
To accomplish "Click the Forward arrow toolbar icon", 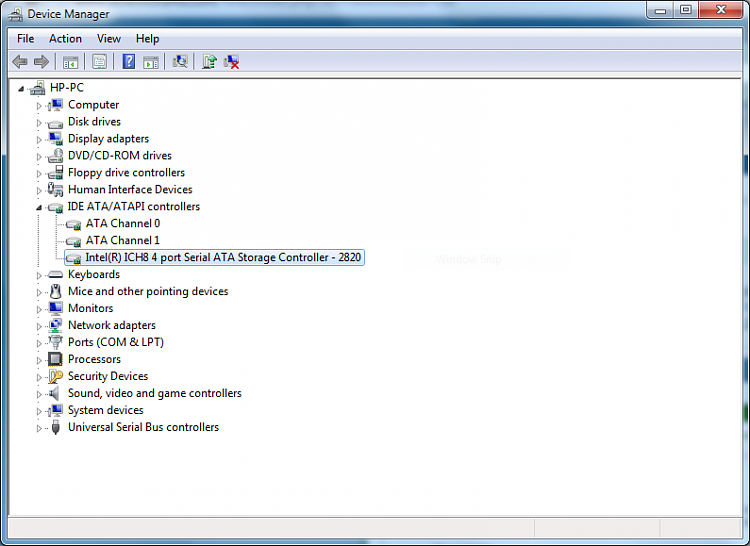I will pos(42,62).
